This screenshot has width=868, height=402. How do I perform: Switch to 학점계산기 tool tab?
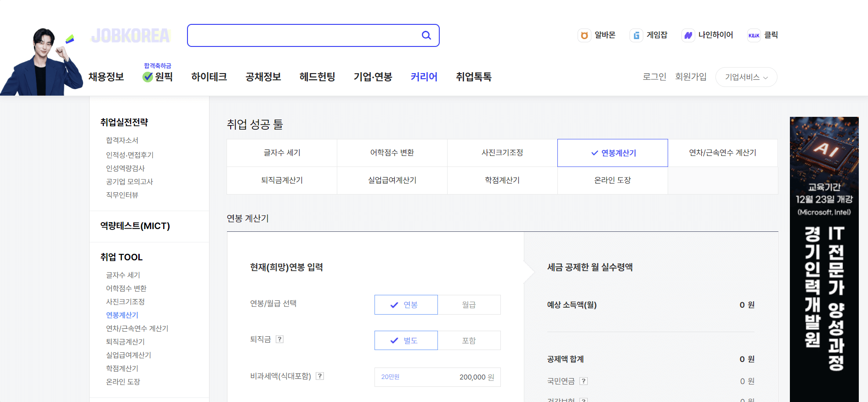(x=503, y=180)
